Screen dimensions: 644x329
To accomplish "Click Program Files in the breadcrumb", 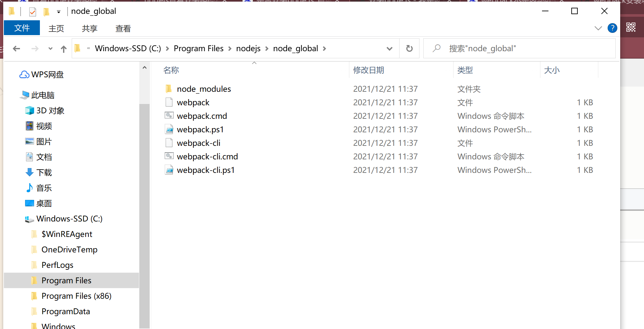I will point(198,49).
